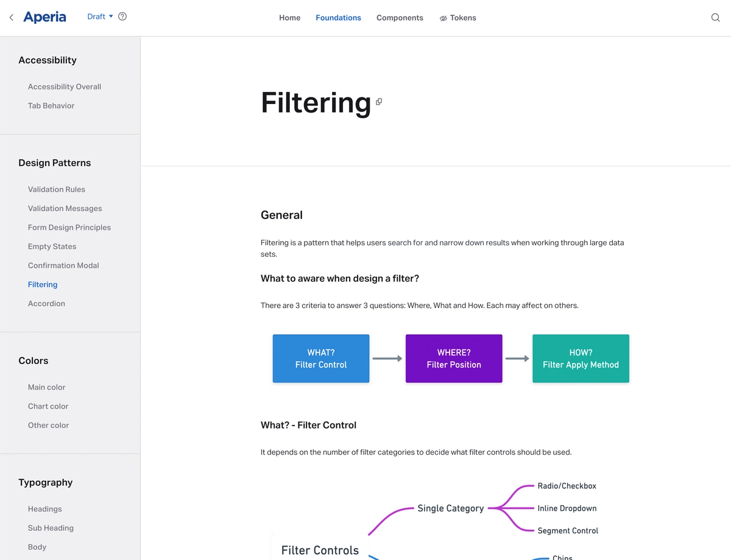
Task: Select Validation Rules in the sidebar
Action: click(57, 189)
